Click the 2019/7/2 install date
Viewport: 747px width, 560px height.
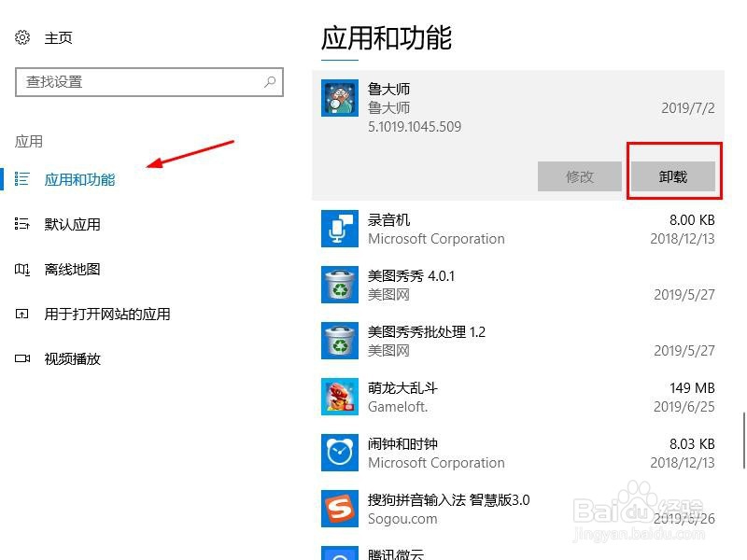[688, 108]
